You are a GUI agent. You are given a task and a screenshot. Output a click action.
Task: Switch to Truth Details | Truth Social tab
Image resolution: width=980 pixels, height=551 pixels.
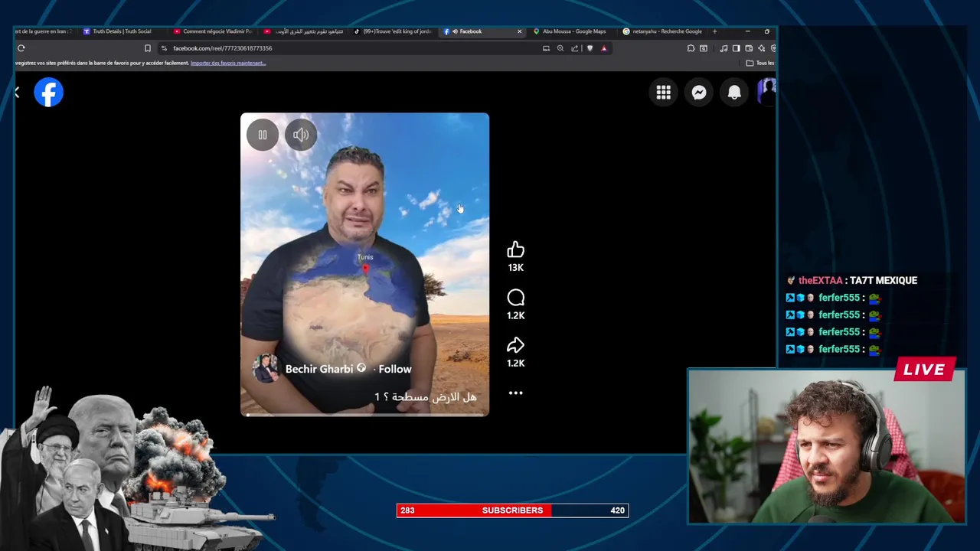click(122, 31)
